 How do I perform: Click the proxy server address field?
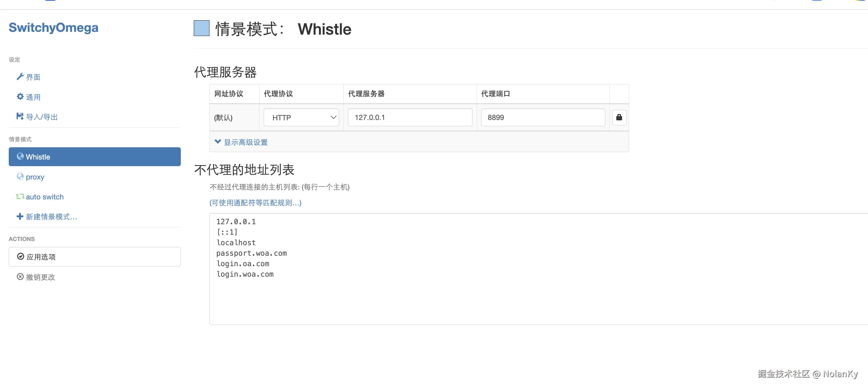pos(410,118)
